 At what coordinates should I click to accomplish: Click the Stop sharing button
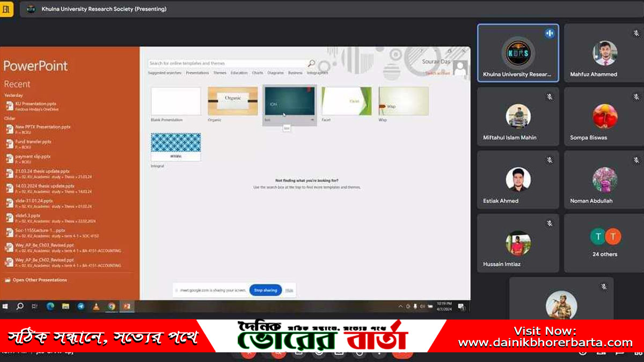(x=265, y=290)
